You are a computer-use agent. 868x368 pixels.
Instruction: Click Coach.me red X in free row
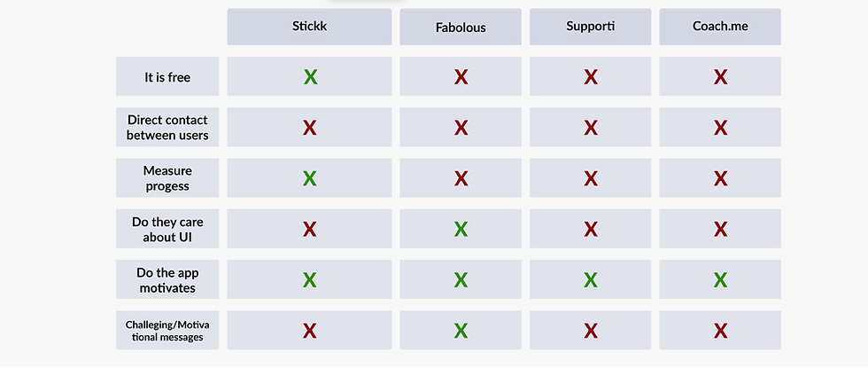click(x=720, y=77)
